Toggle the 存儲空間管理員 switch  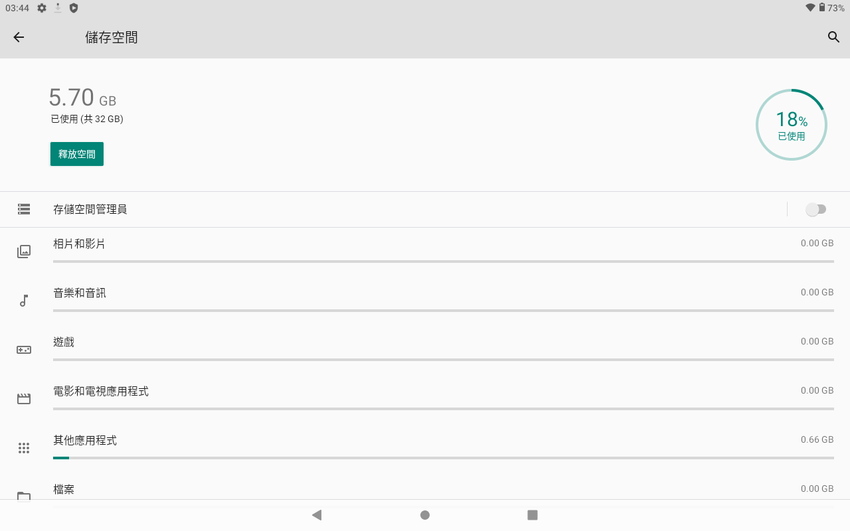(815, 209)
